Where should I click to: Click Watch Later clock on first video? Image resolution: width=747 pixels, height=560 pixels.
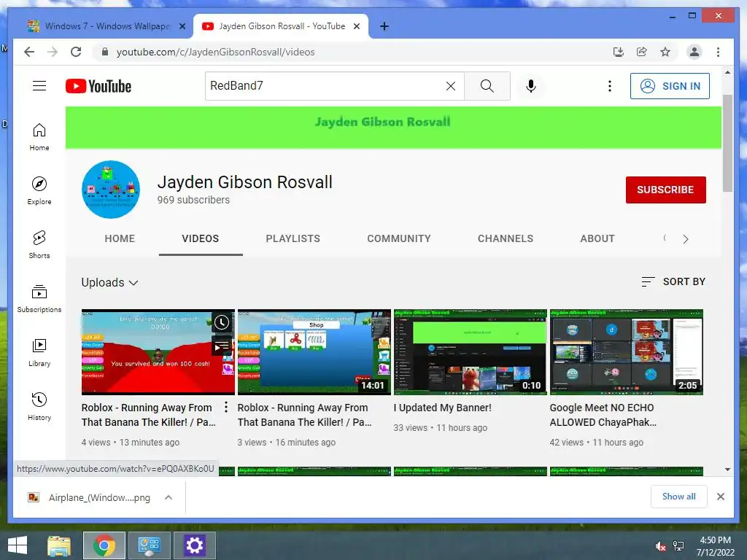(222, 322)
